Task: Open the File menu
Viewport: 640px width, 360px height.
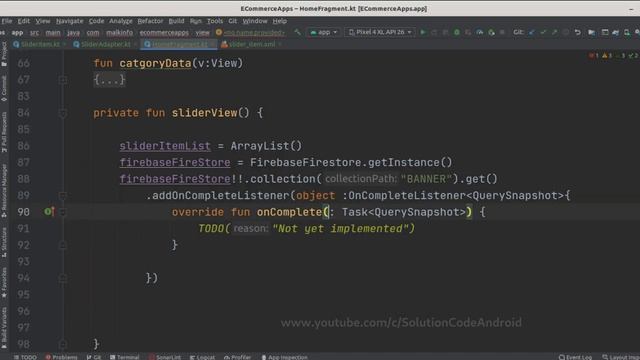Action: coord(7,21)
